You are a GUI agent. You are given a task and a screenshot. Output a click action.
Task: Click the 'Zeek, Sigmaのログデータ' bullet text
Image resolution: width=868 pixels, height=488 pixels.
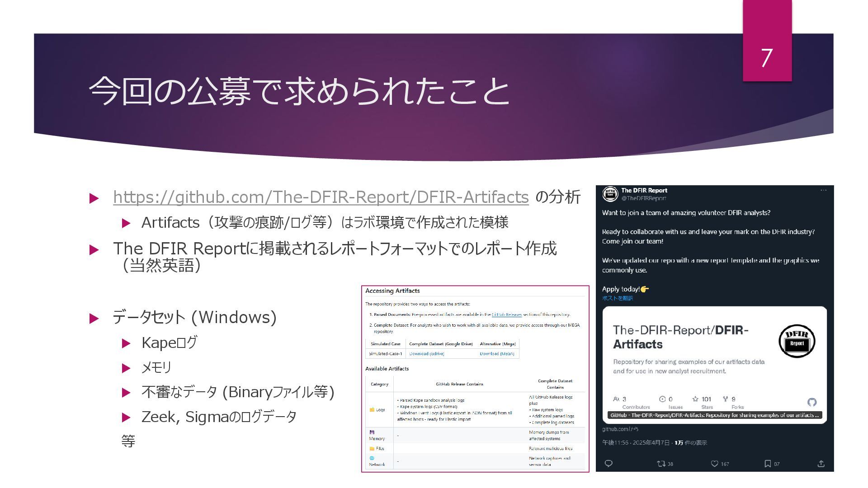219,417
